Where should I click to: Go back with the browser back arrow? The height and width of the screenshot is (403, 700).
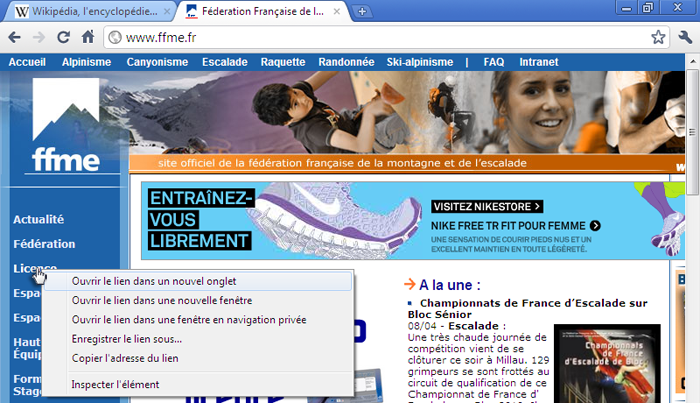[15, 37]
